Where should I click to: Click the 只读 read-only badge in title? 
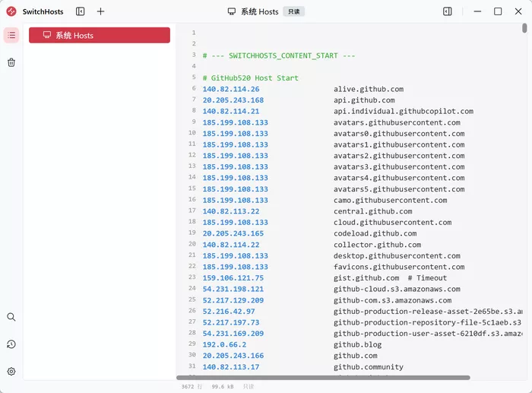(294, 11)
